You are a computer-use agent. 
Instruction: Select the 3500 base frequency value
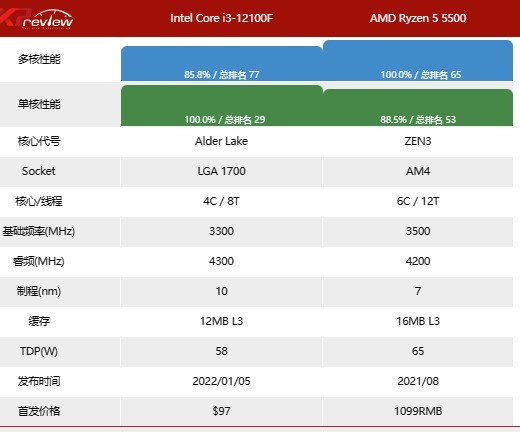coord(418,231)
